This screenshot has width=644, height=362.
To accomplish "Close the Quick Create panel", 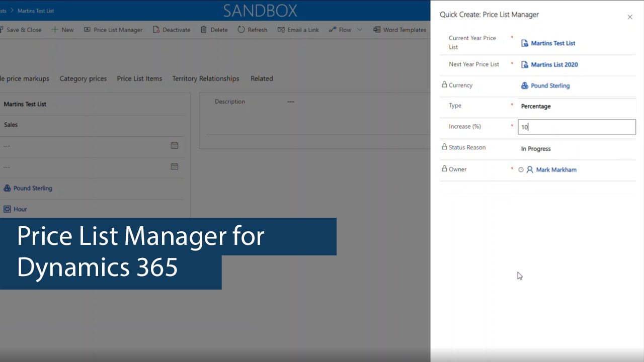I will pos(630,17).
